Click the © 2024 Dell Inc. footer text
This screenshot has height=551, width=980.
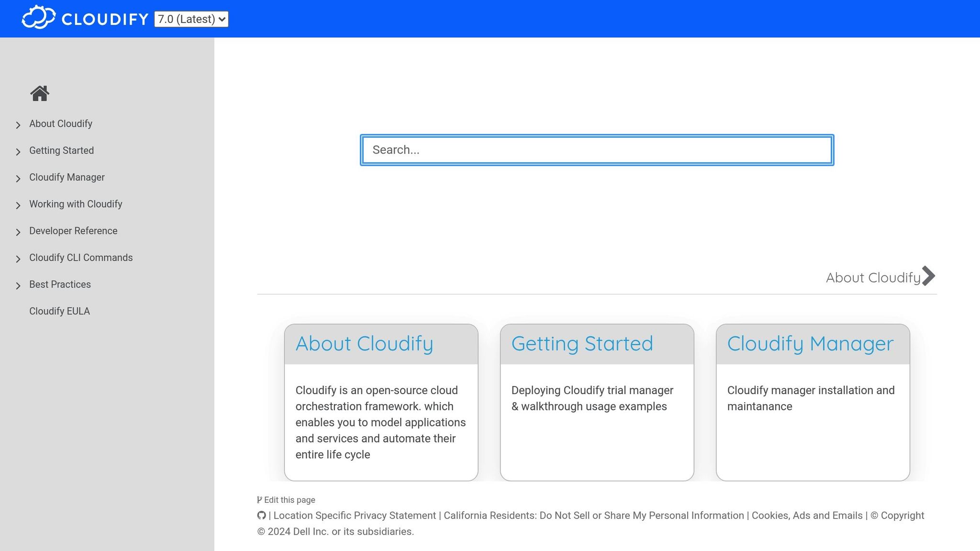(x=335, y=532)
